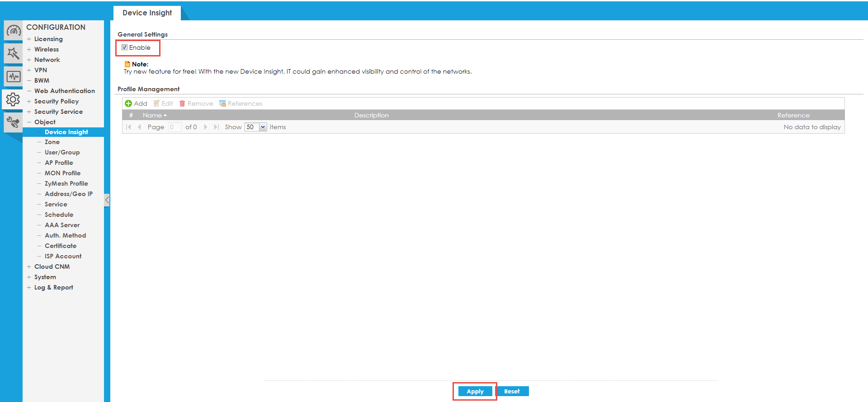The image size is (868, 402).
Task: Sort the table by Name column
Action: click(152, 115)
